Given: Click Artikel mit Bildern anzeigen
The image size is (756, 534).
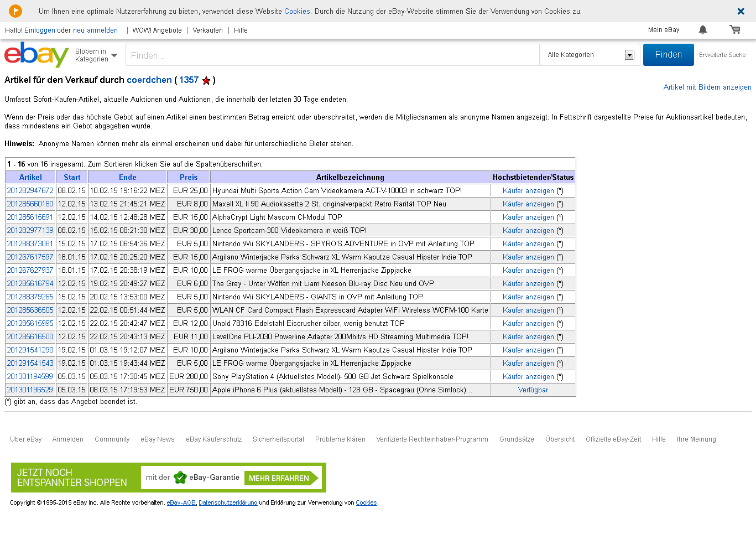Looking at the screenshot, I should 707,87.
